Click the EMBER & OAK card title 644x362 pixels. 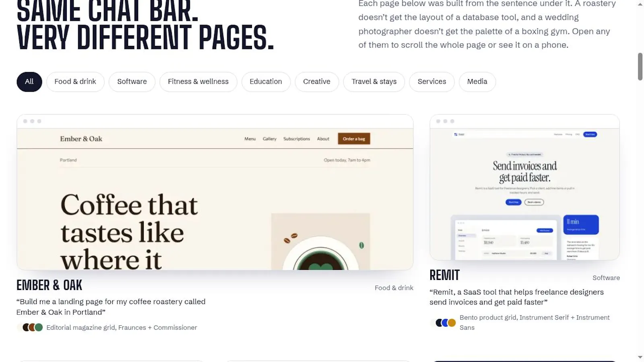click(x=49, y=285)
